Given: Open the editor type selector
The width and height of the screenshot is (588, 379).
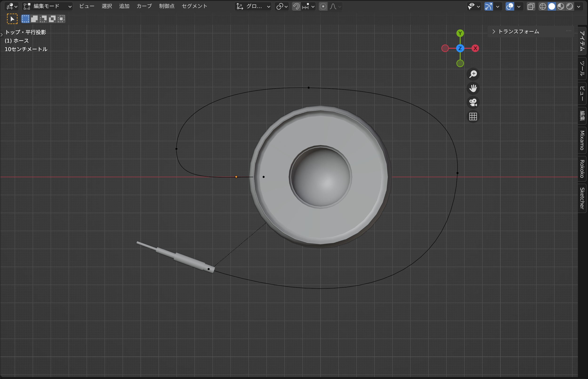Looking at the screenshot, I should (11, 6).
